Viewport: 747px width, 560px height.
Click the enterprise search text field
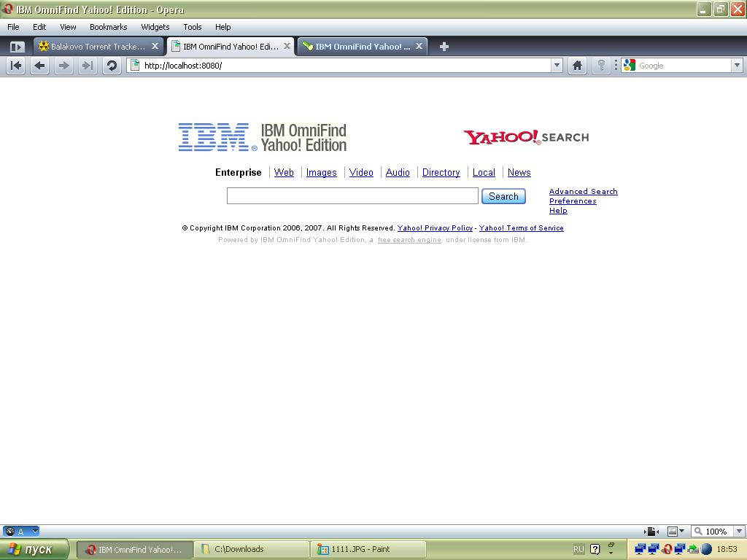pyautogui.click(x=352, y=195)
